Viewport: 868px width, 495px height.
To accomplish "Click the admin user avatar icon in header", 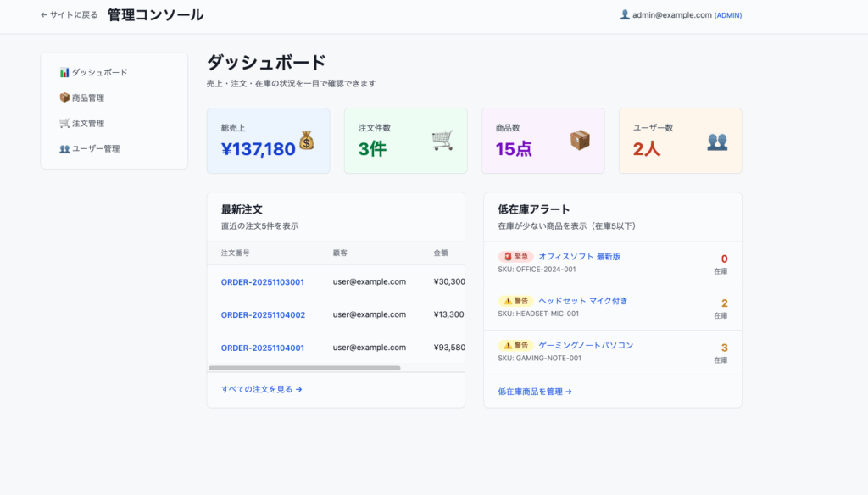I will tap(625, 14).
